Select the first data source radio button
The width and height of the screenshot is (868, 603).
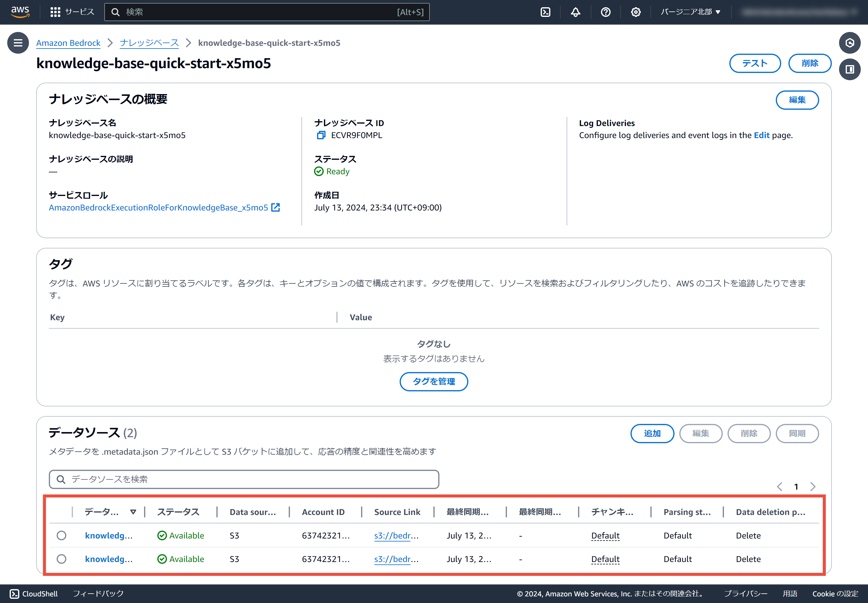[61, 535]
